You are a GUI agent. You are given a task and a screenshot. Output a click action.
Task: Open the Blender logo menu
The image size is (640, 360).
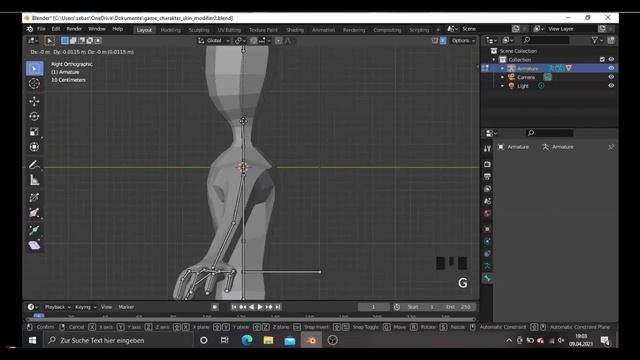pos(30,29)
